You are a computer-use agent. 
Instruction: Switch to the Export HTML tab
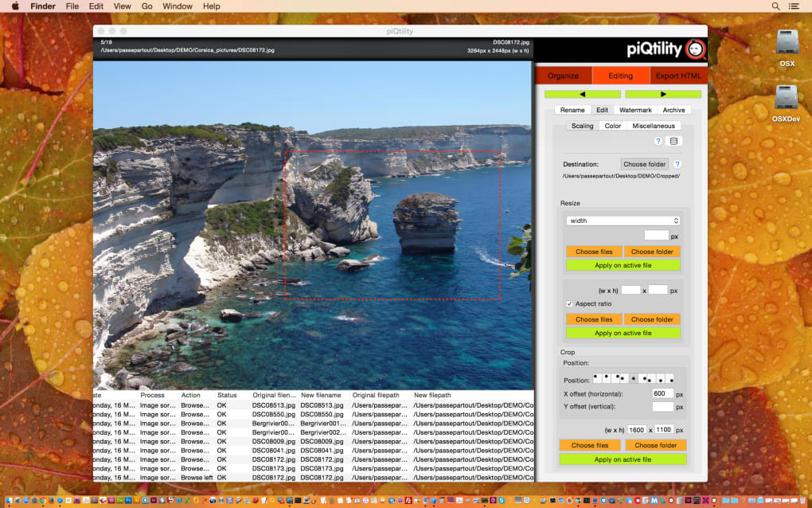point(678,76)
